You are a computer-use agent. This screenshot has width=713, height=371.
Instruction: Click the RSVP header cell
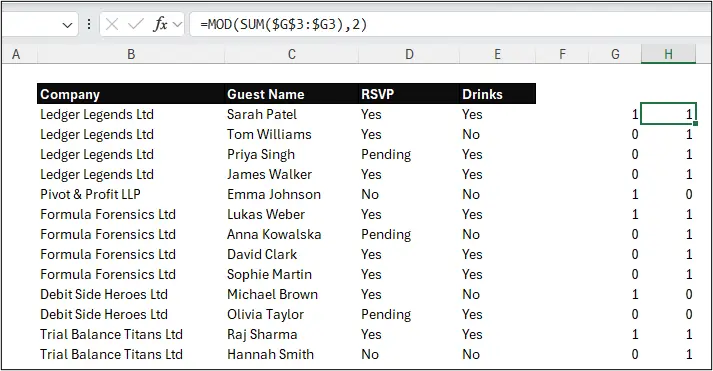tap(409, 94)
